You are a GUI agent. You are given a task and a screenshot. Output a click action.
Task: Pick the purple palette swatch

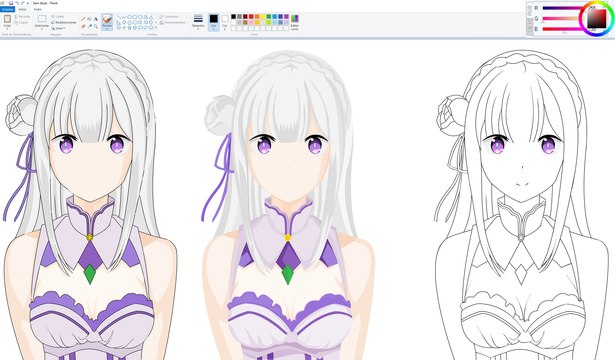pos(286,16)
